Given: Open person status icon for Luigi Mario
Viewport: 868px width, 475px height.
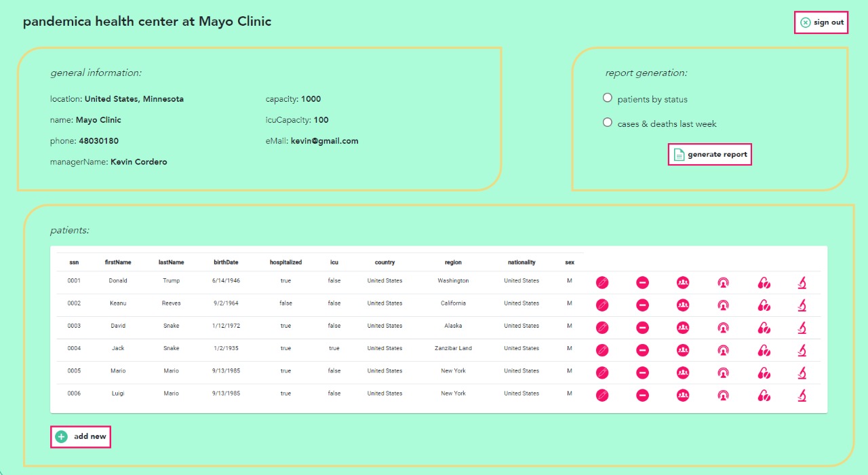Looking at the screenshot, I should 724,395.
